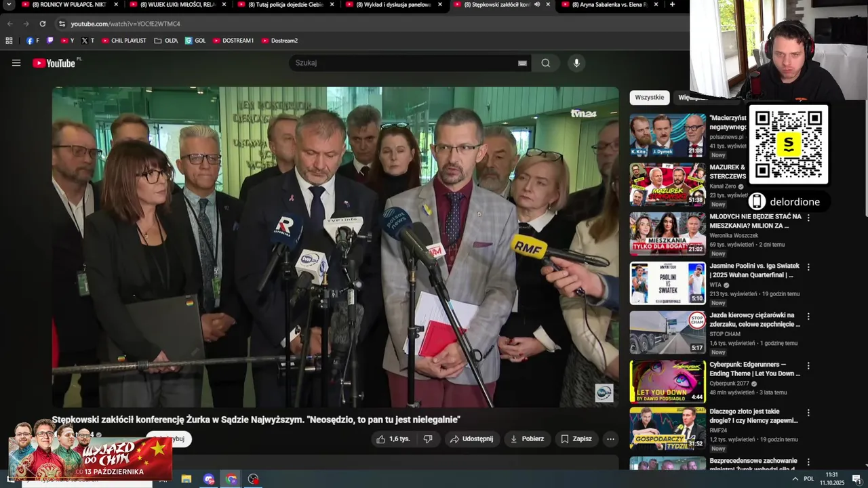Image resolution: width=868 pixels, height=488 pixels.
Task: Open the DOSTREAM1 bookmark
Action: (x=233, y=41)
